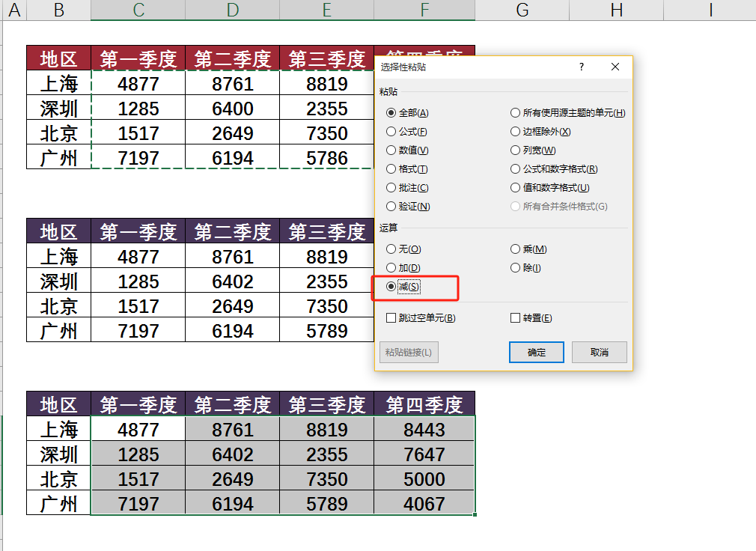
Task: Click 第四季度 header in bottom table
Action: tap(424, 404)
